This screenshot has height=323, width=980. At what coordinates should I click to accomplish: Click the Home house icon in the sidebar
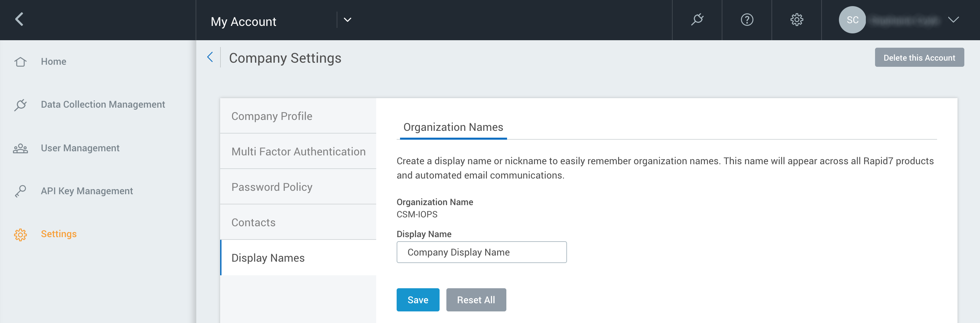[x=20, y=62]
